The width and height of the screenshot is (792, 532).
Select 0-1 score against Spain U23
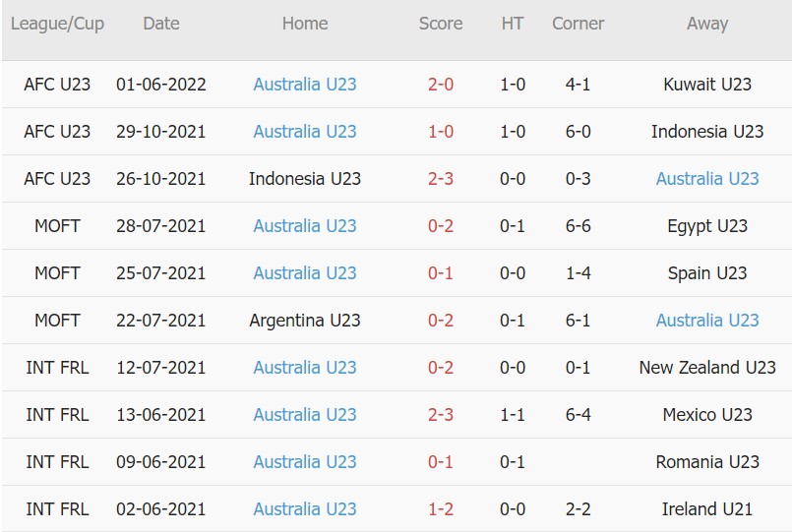coord(441,273)
